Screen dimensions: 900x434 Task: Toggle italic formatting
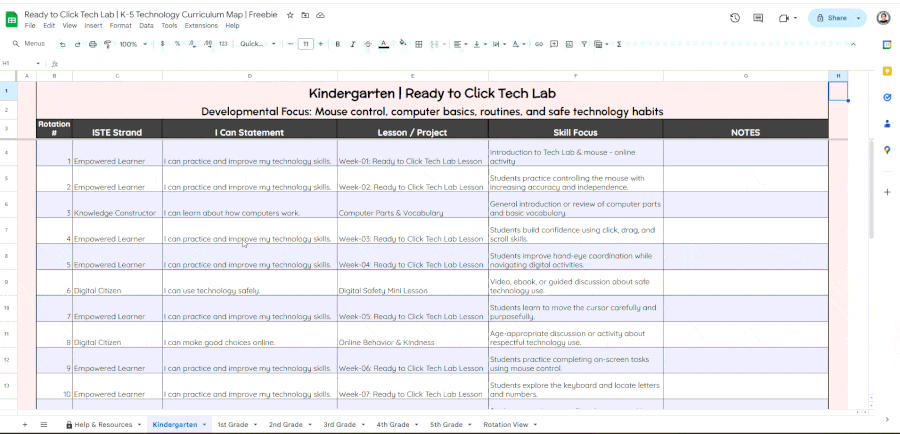pos(352,44)
